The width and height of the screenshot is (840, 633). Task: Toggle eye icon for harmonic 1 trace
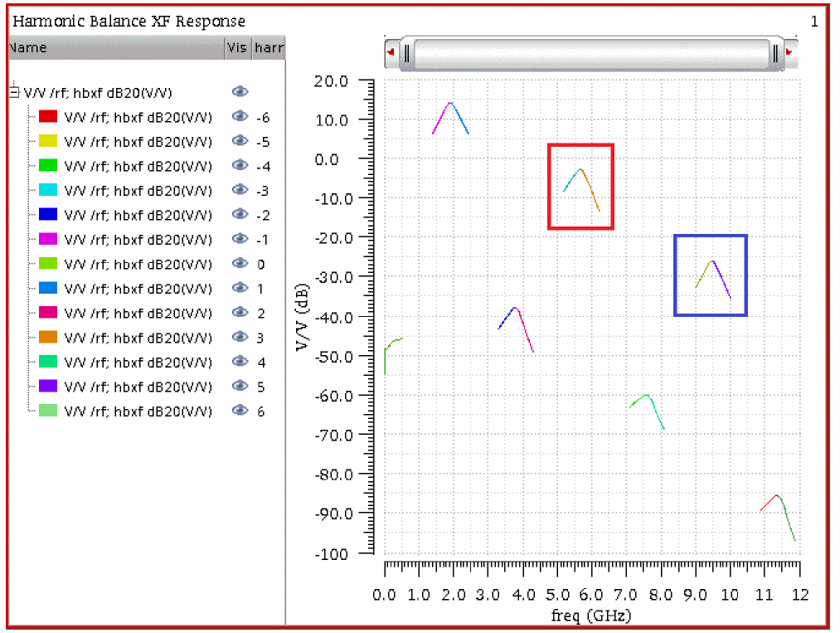click(x=240, y=288)
